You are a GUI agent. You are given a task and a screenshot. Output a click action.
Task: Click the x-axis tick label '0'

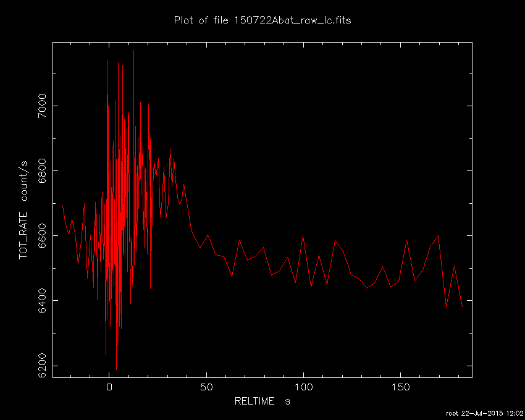pyautogui.click(x=109, y=387)
